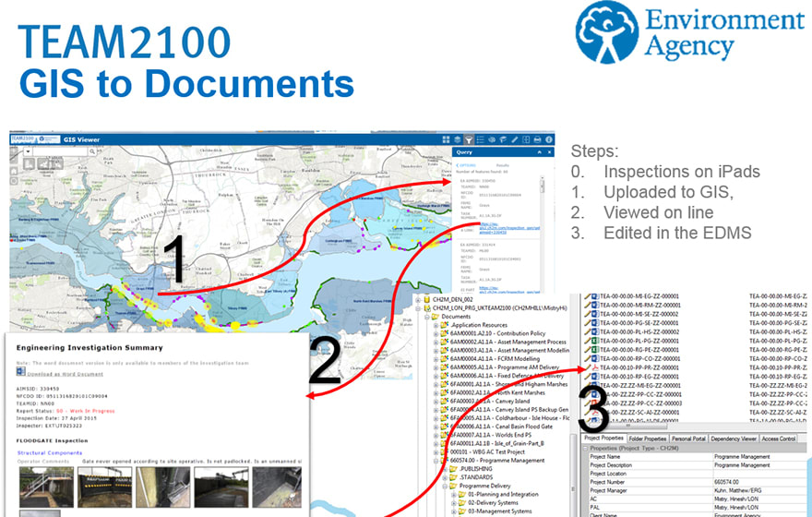Open the Dependency Viewer tab
Screen dimensions: 812x517
click(x=733, y=439)
